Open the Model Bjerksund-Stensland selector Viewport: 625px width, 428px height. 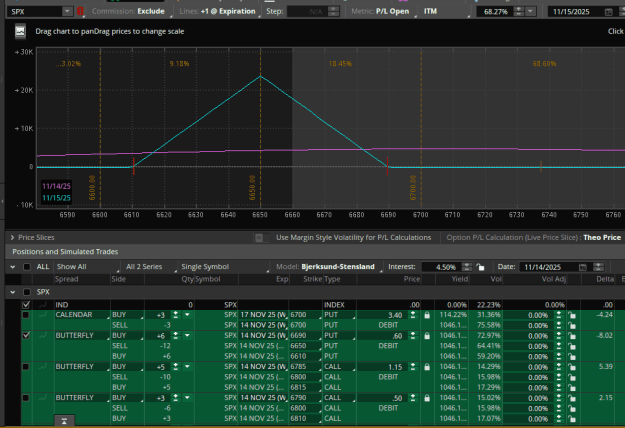point(325,267)
